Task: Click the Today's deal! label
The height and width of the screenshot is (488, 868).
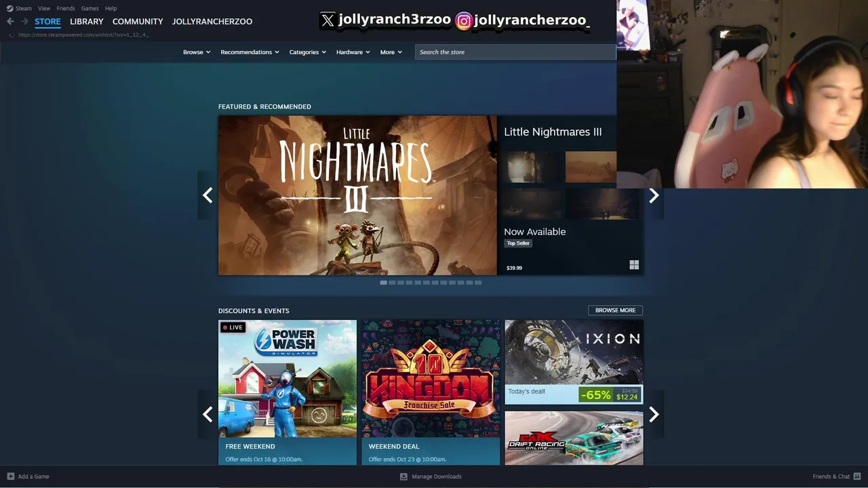Action: pyautogui.click(x=526, y=391)
